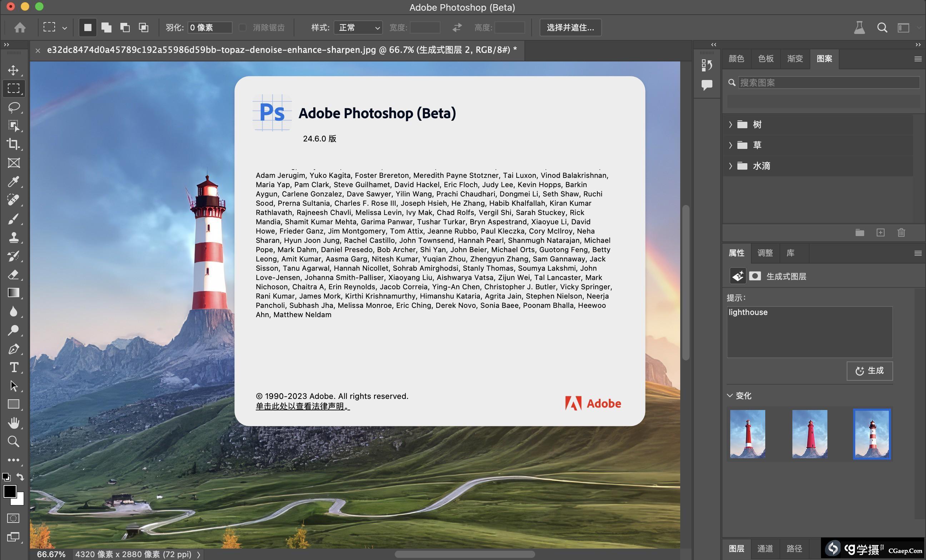Select the Pen tool
The height and width of the screenshot is (560, 926).
pos(14,349)
